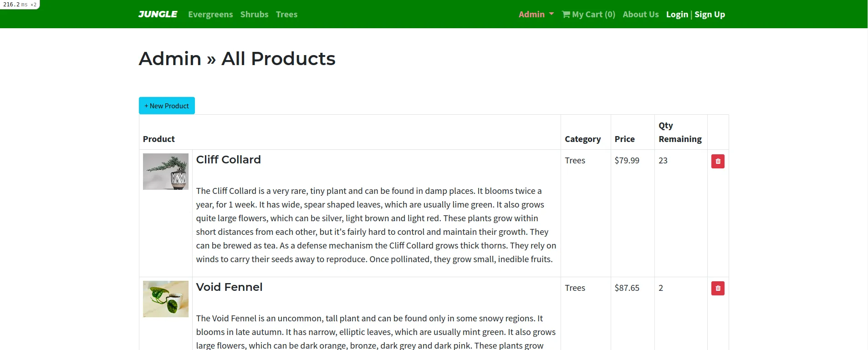
Task: Click the shopping cart icon
Action: pyautogui.click(x=566, y=14)
